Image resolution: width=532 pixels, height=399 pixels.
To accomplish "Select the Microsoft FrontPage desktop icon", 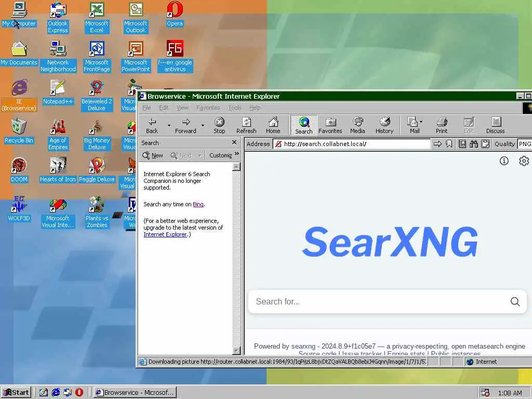I will point(97,57).
